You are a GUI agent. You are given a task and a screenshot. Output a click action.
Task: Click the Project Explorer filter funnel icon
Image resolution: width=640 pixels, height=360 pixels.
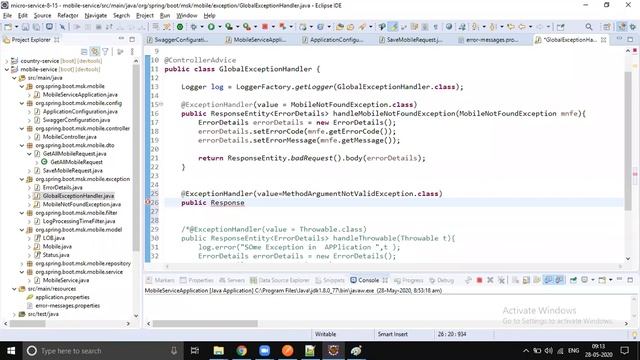pos(106,52)
